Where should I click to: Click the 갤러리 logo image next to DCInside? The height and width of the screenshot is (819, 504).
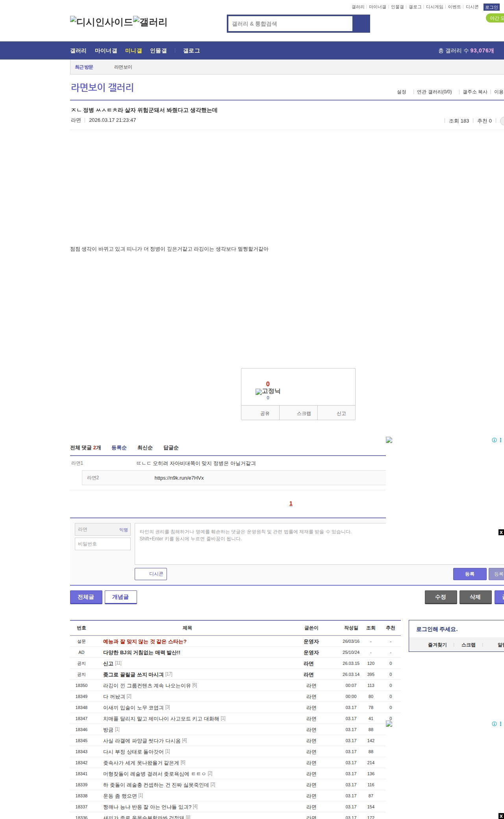(x=150, y=22)
